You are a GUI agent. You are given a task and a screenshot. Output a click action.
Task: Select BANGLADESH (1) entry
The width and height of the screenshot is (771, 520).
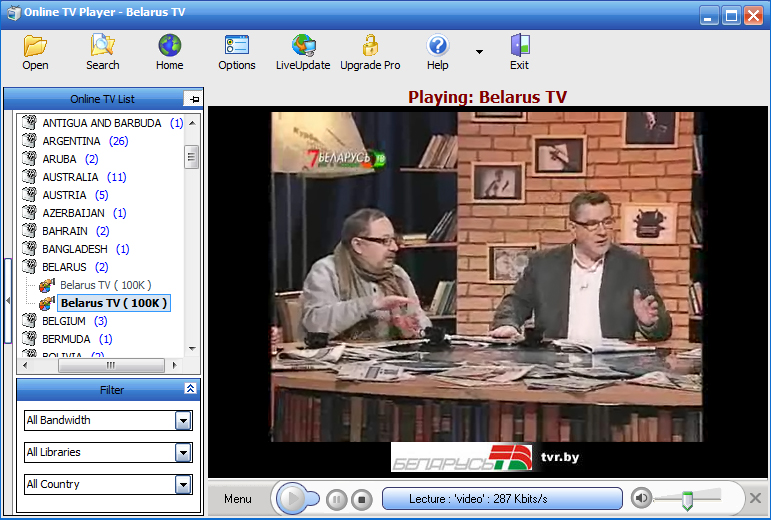[86, 249]
